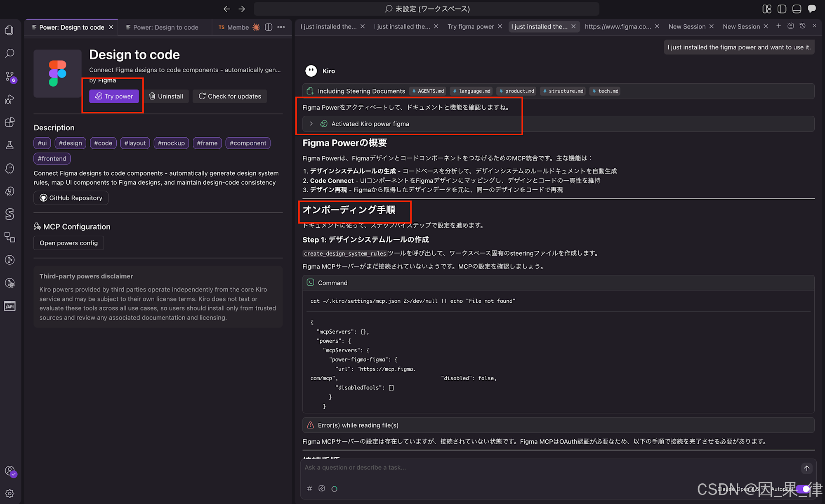Open the Search icon in the activity bar
The image size is (825, 504).
tap(10, 53)
